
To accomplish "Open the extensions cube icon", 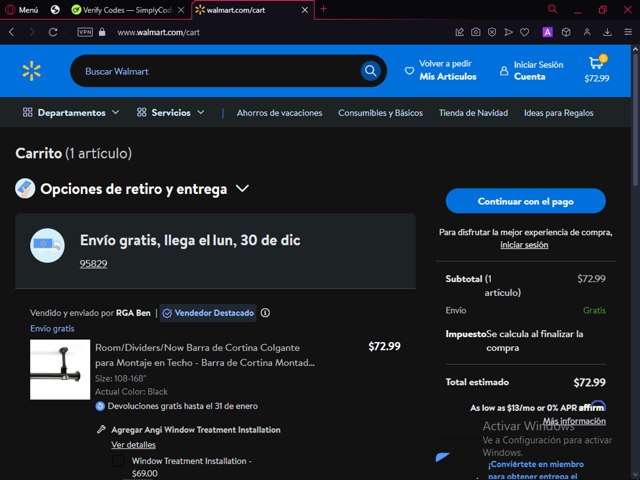I will pyautogui.click(x=566, y=32).
